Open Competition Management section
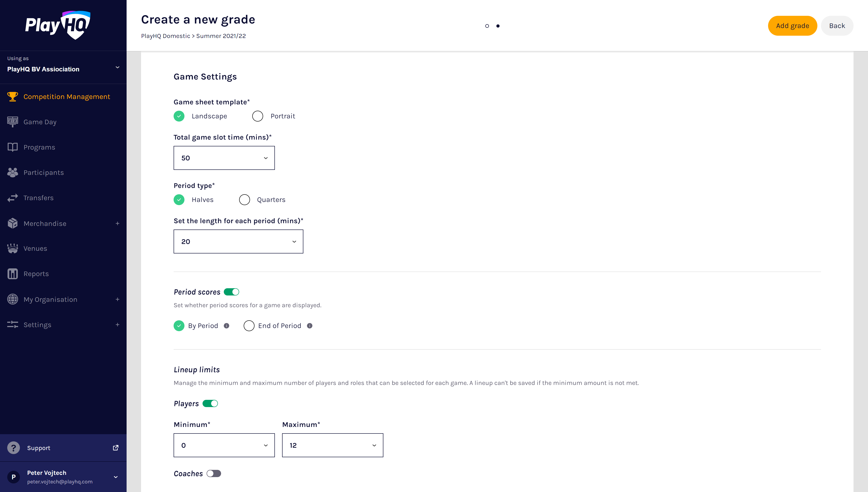 (x=67, y=97)
